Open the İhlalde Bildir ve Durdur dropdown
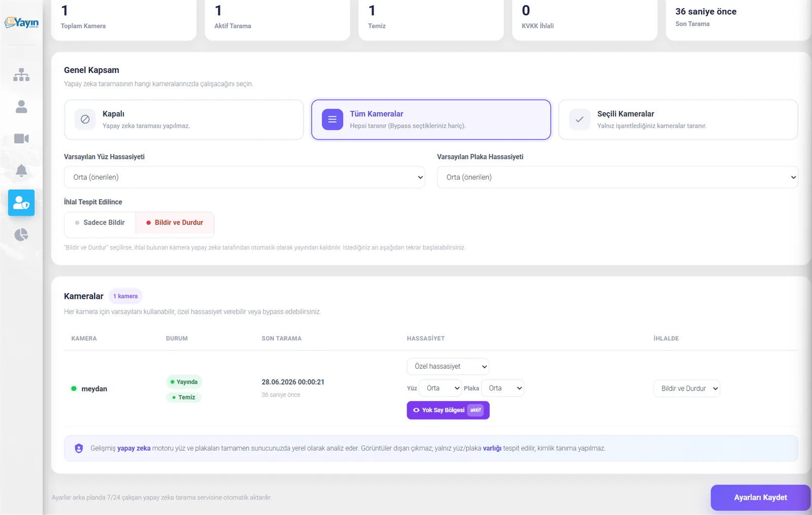The width and height of the screenshot is (812, 515). click(x=687, y=389)
